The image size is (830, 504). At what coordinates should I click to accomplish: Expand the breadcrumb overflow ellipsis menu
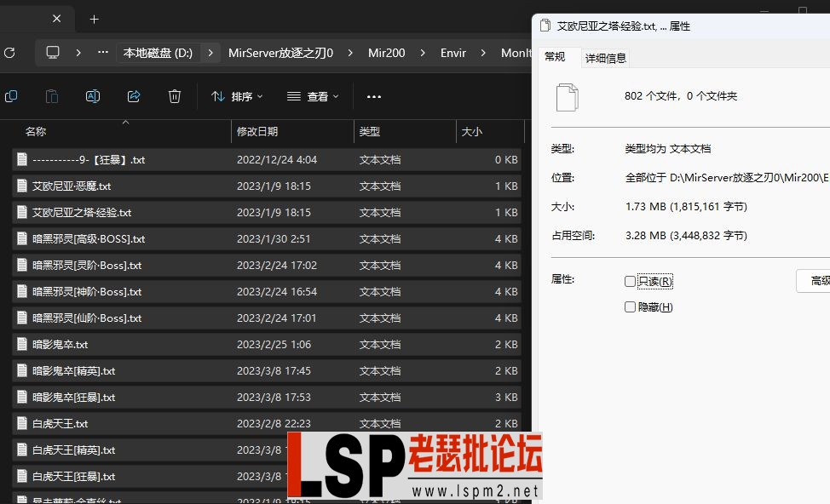pyautogui.click(x=102, y=52)
